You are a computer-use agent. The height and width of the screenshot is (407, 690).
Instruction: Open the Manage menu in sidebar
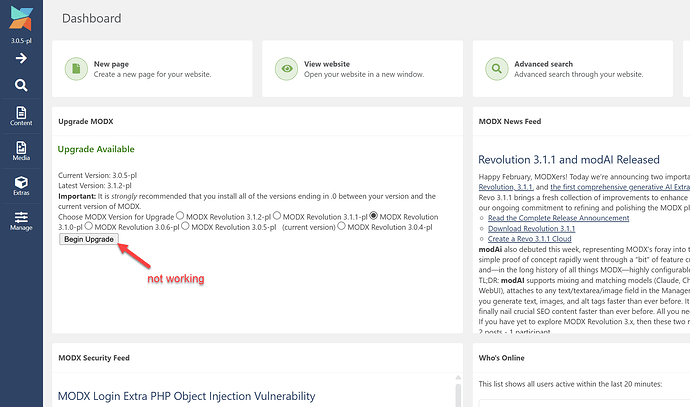[x=21, y=221]
